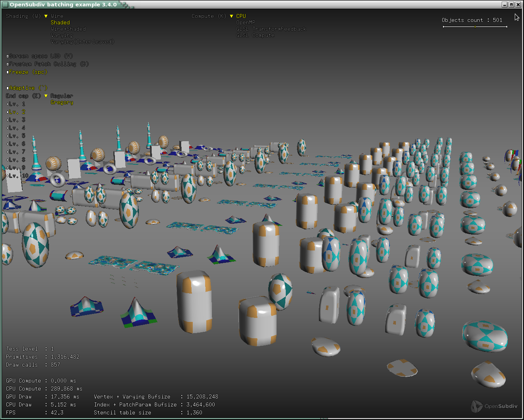The image size is (524, 420).
Task: Collapse the Compute dropdown arrow
Action: click(x=231, y=16)
